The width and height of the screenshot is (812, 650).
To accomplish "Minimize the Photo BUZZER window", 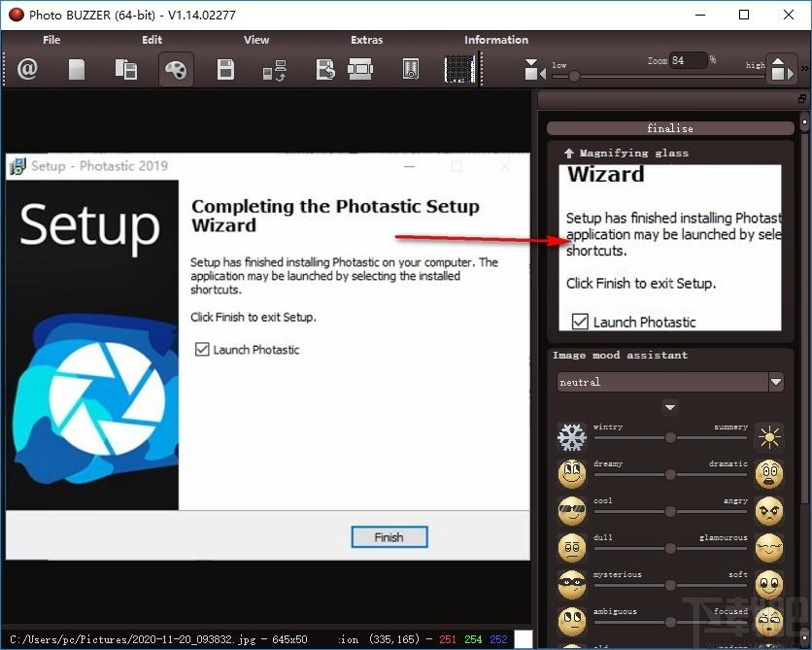I will [700, 15].
